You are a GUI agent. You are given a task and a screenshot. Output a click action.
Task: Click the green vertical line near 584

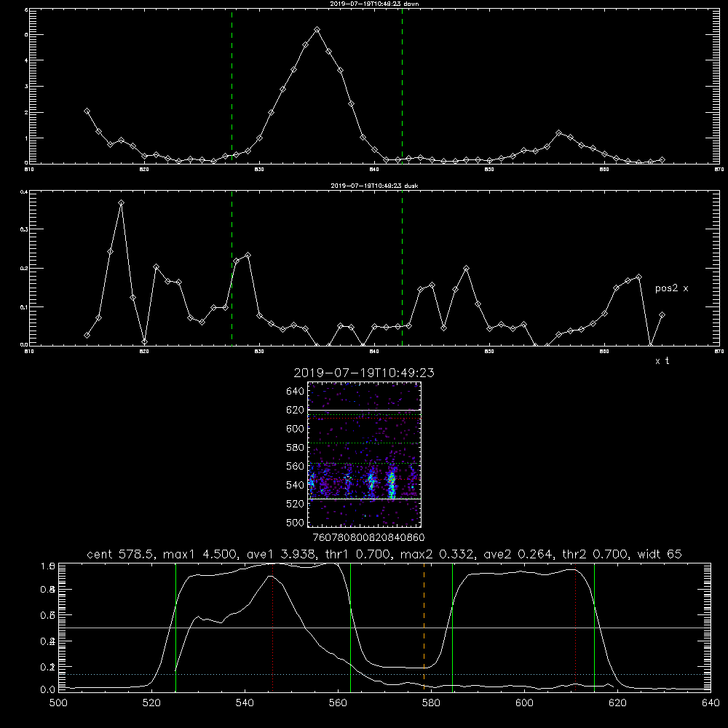pyautogui.click(x=452, y=627)
